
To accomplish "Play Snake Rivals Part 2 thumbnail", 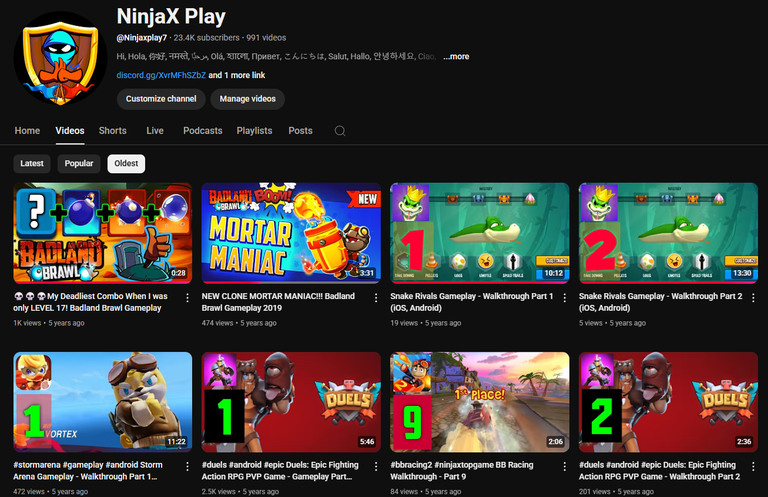I will tap(668, 234).
